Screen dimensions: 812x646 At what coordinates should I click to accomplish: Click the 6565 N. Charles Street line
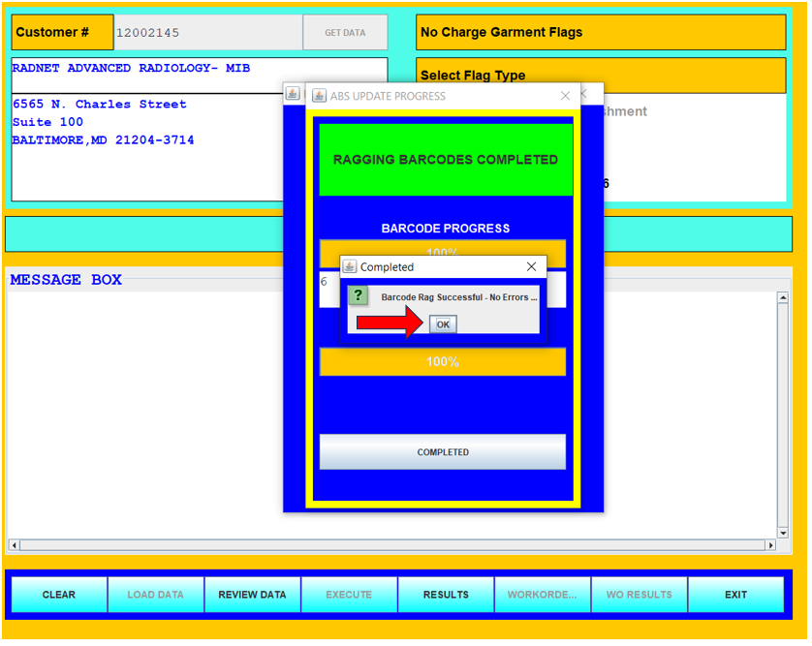(x=100, y=105)
